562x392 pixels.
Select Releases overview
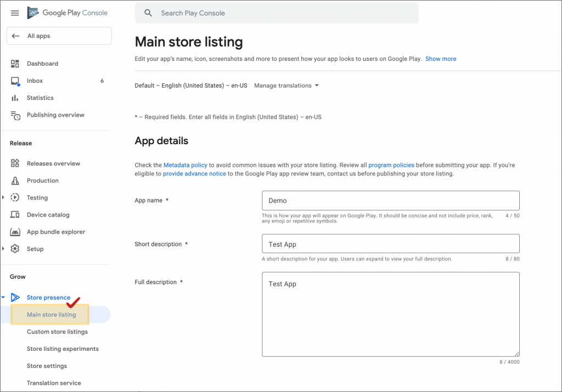click(x=54, y=163)
